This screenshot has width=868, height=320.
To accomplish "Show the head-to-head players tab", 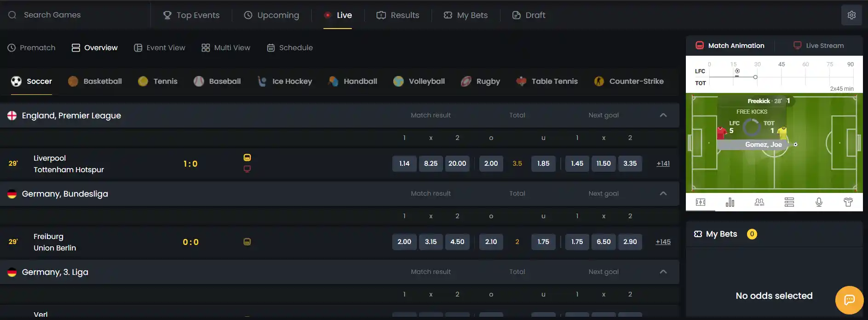I will pyautogui.click(x=759, y=202).
